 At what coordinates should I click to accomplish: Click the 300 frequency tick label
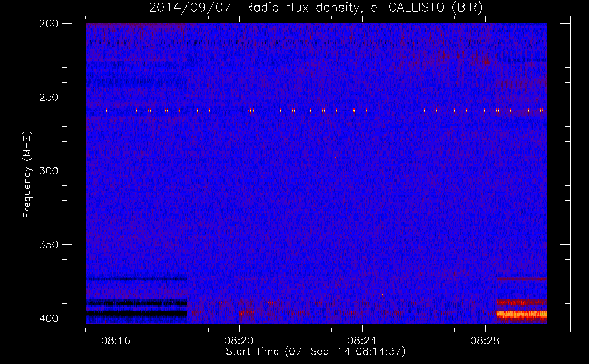point(49,171)
